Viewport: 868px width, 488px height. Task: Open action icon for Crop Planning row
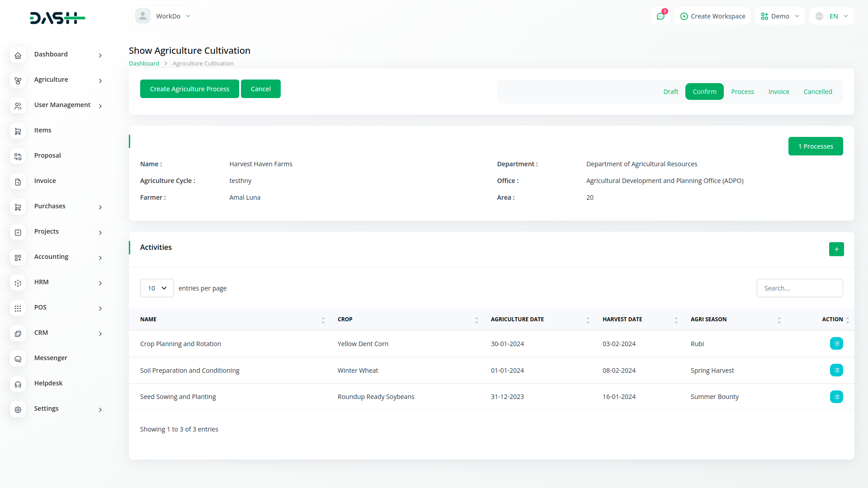(x=836, y=344)
